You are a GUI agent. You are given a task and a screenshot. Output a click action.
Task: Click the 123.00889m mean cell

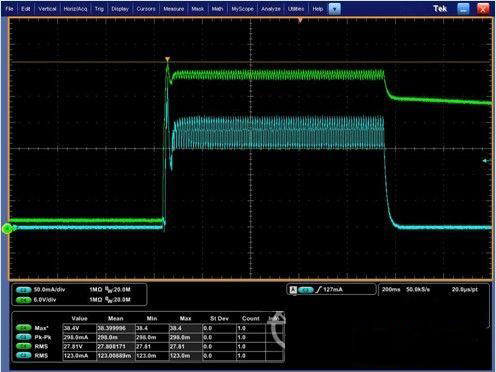(116, 356)
